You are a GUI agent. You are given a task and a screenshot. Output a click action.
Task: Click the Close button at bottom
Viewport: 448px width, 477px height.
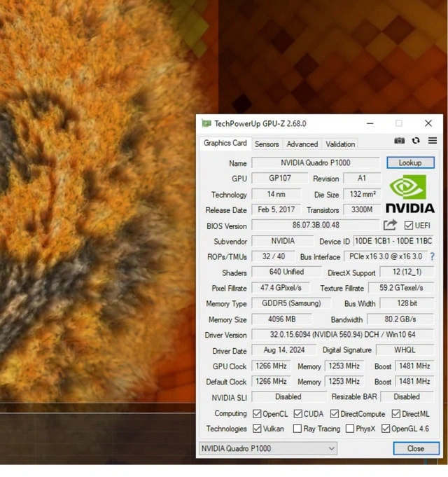point(416,448)
